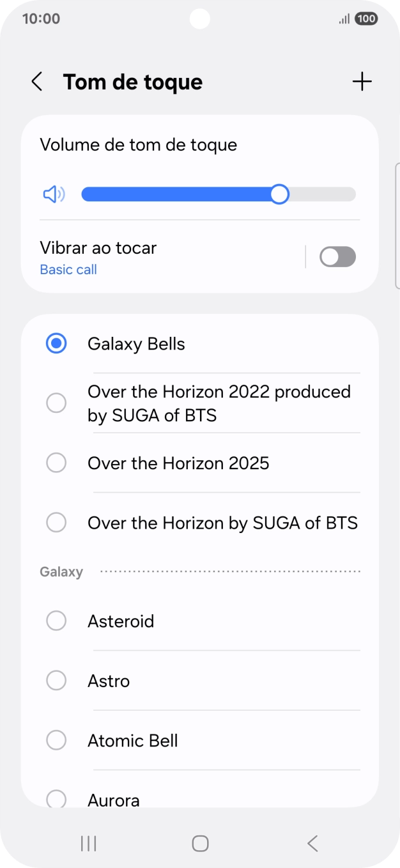Tap the battery indicator in status bar

click(366, 19)
